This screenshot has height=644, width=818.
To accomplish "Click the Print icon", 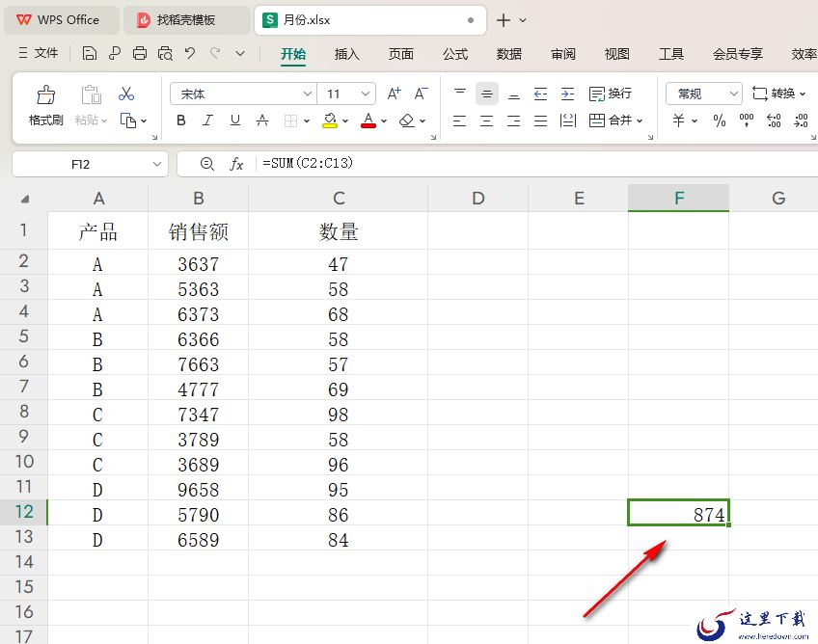I will [x=139, y=53].
